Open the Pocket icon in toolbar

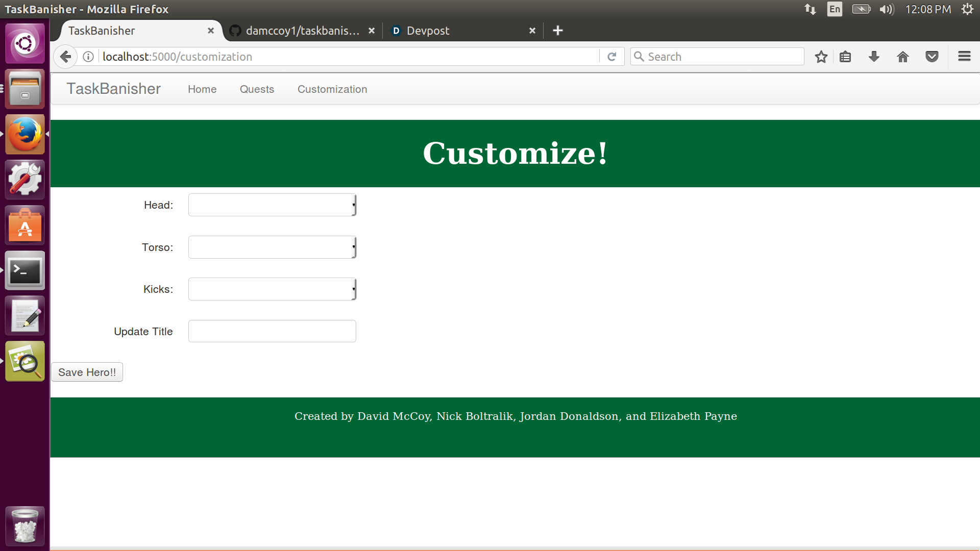tap(932, 57)
